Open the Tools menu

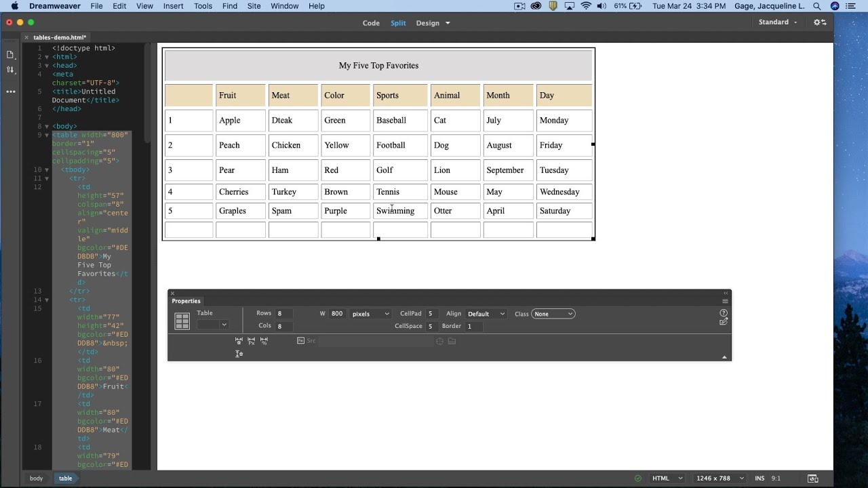click(x=203, y=6)
